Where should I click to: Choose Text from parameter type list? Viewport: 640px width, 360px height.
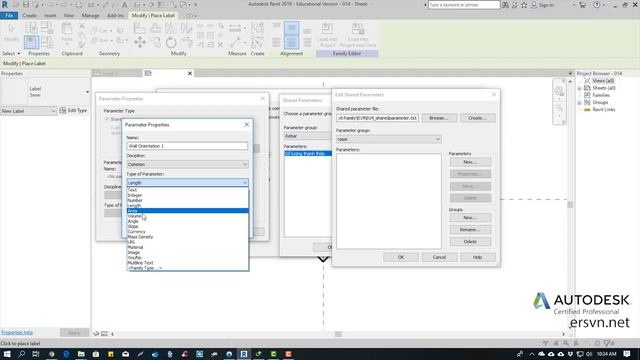[187, 190]
